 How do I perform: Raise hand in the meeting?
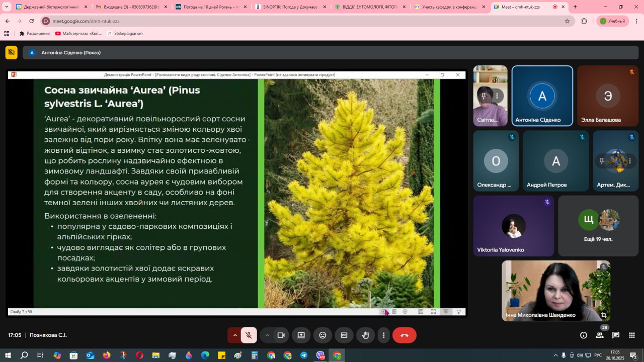point(366,335)
